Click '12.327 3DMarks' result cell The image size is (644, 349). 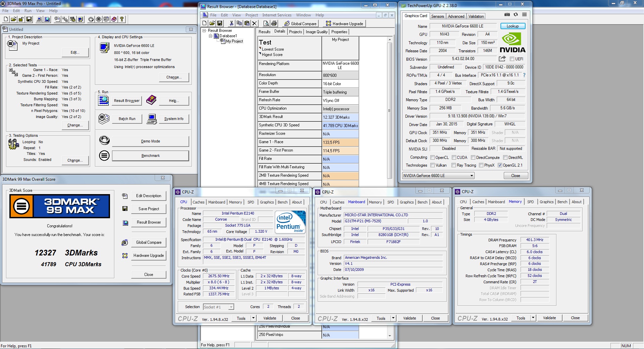coord(340,117)
